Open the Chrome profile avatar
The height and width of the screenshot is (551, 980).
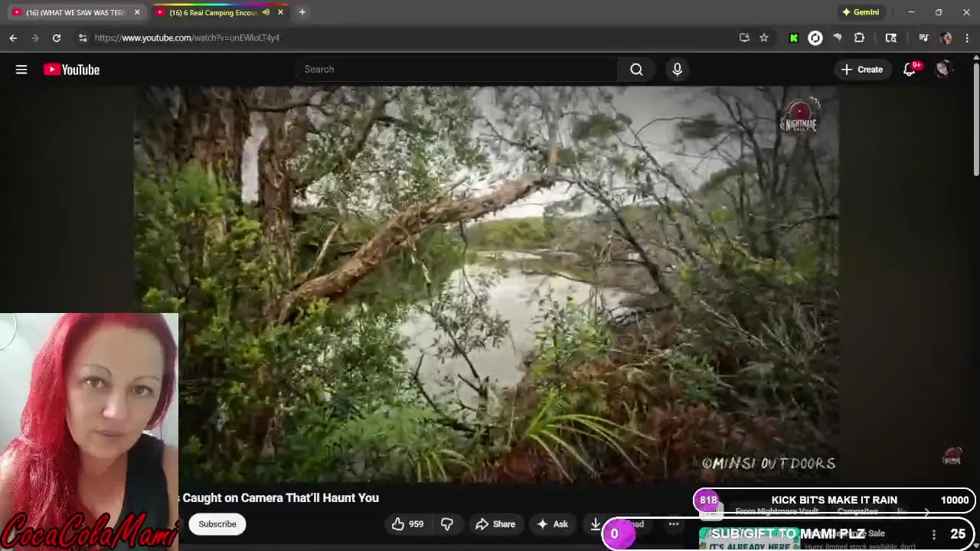[x=946, y=37]
